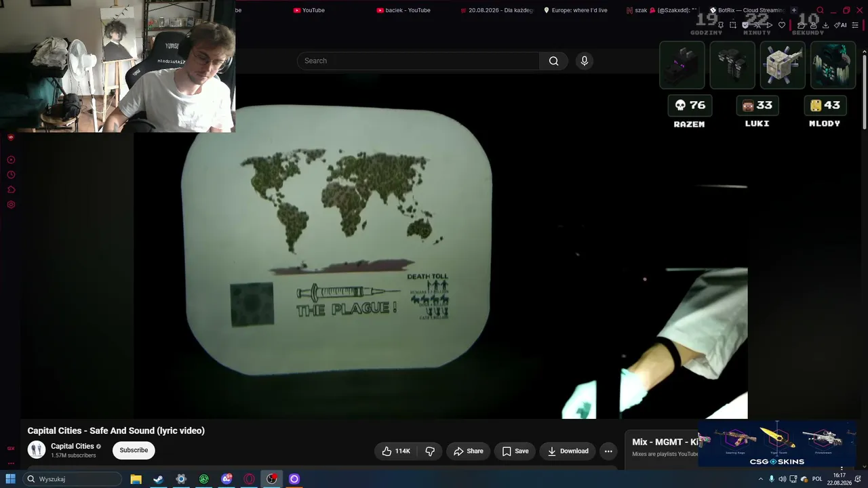The image size is (868, 488).
Task: Open OBS Studio from the taskbar
Action: (x=272, y=479)
